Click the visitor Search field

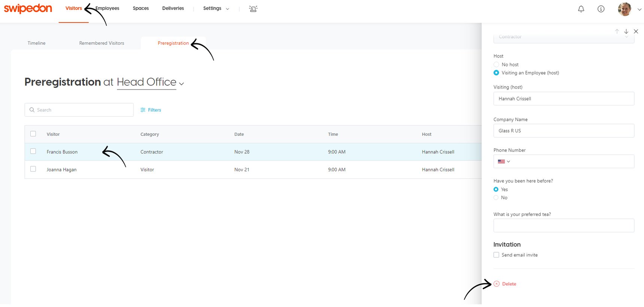point(79,110)
